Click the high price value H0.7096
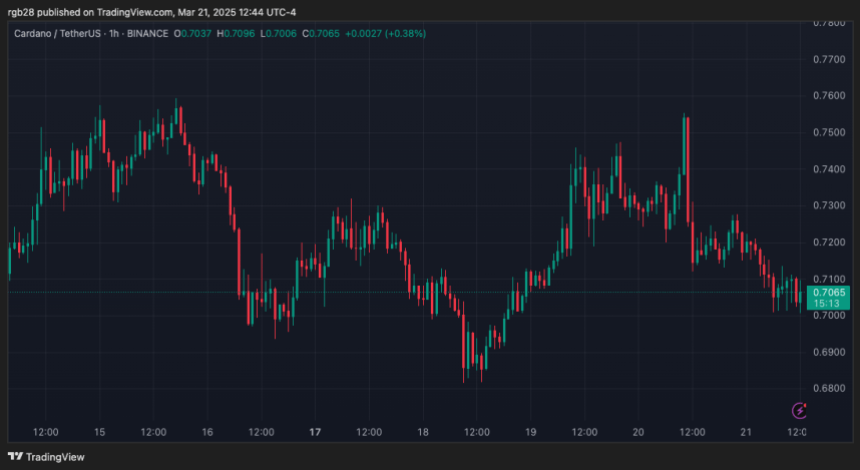This screenshot has width=860, height=470. click(237, 35)
